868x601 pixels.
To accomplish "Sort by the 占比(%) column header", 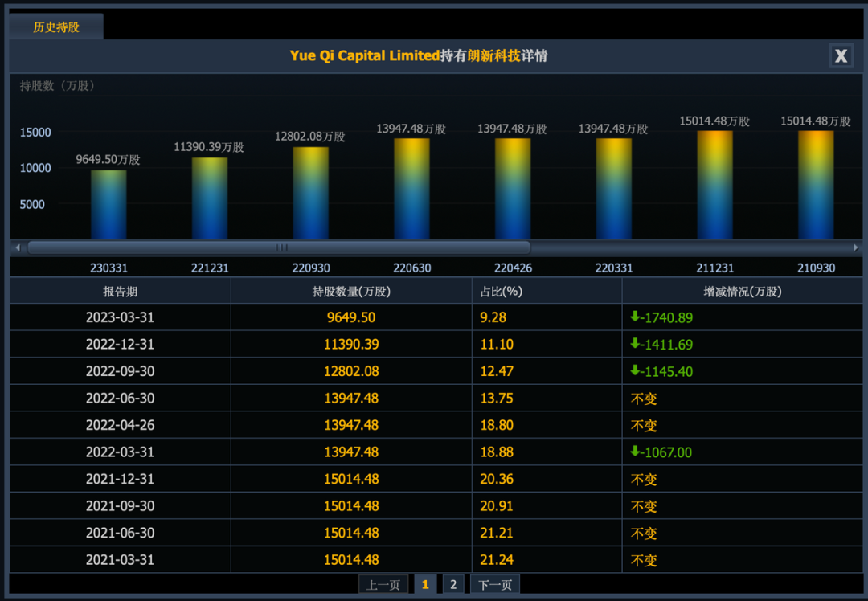I will tap(501, 291).
